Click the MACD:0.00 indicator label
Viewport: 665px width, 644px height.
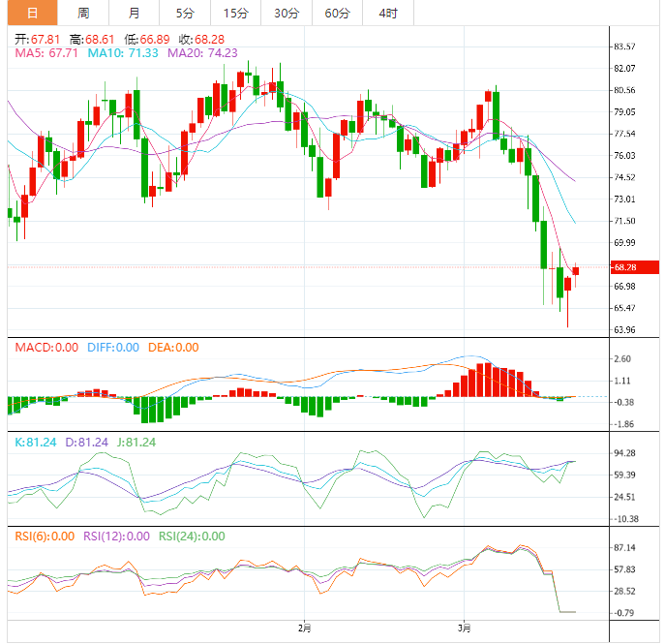pyautogui.click(x=46, y=348)
